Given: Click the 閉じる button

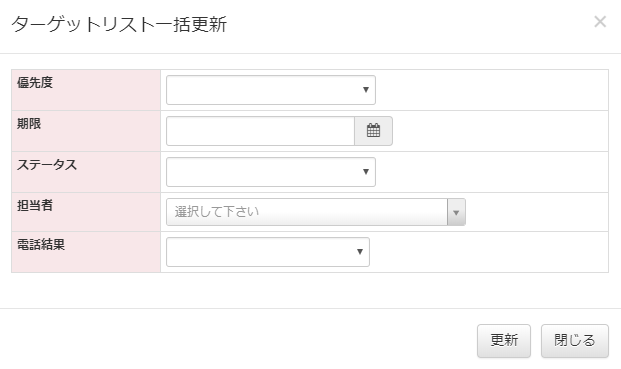Looking at the screenshot, I should (575, 341).
